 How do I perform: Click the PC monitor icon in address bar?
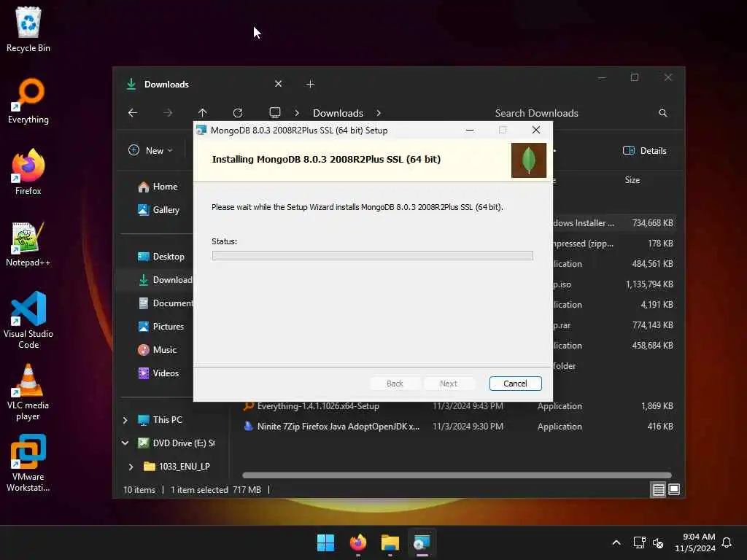pyautogui.click(x=275, y=113)
